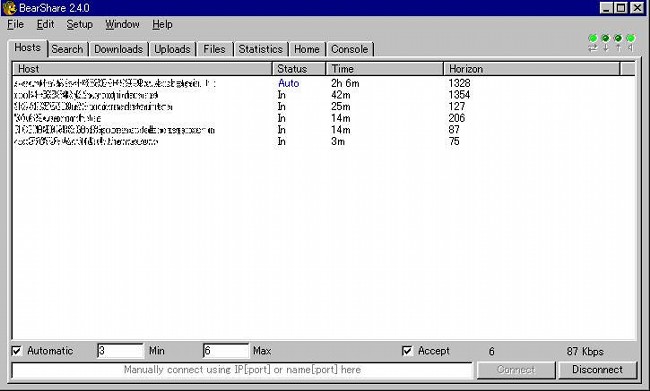Click the horizon value 127
This screenshot has width=650, height=391.
tap(457, 107)
